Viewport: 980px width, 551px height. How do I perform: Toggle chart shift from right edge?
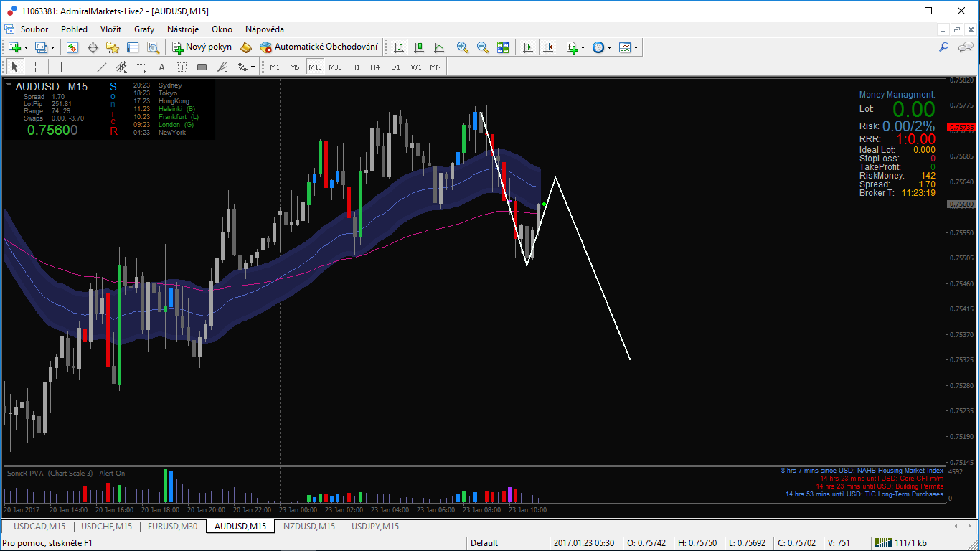pyautogui.click(x=549, y=47)
